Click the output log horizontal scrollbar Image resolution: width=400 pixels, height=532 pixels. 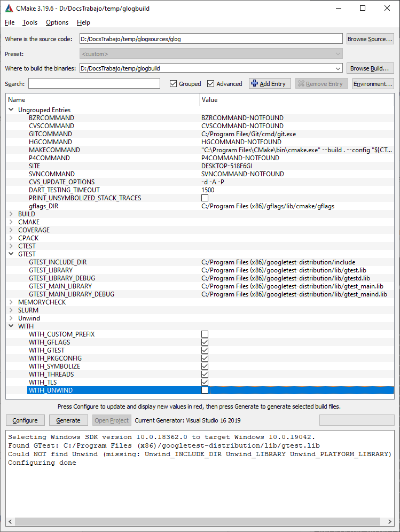pyautogui.click(x=198, y=521)
